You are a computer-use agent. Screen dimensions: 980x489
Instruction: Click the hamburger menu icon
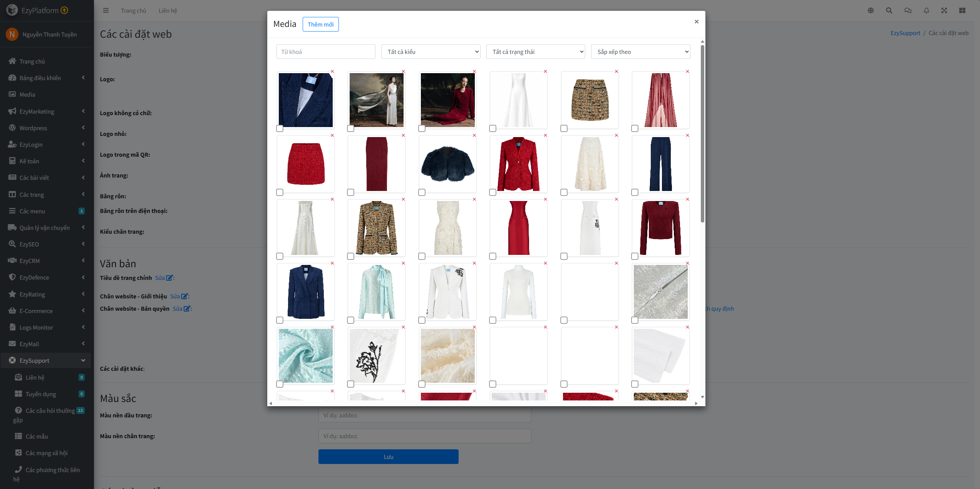(106, 10)
